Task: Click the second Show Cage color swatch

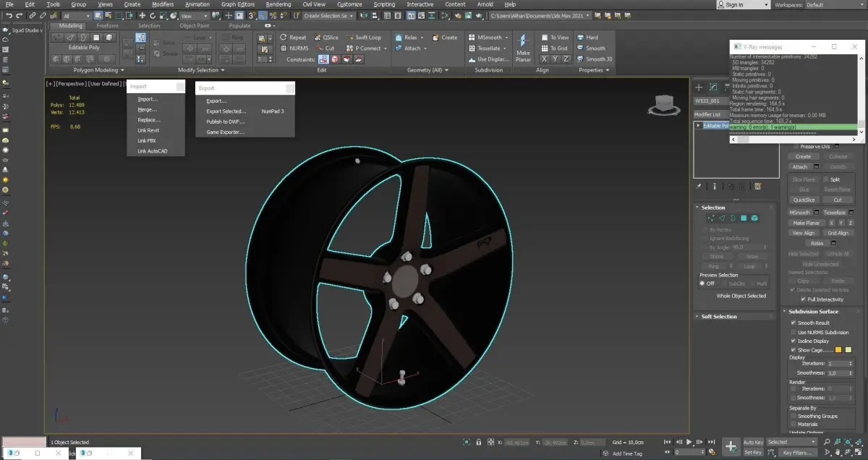Action: click(x=848, y=350)
